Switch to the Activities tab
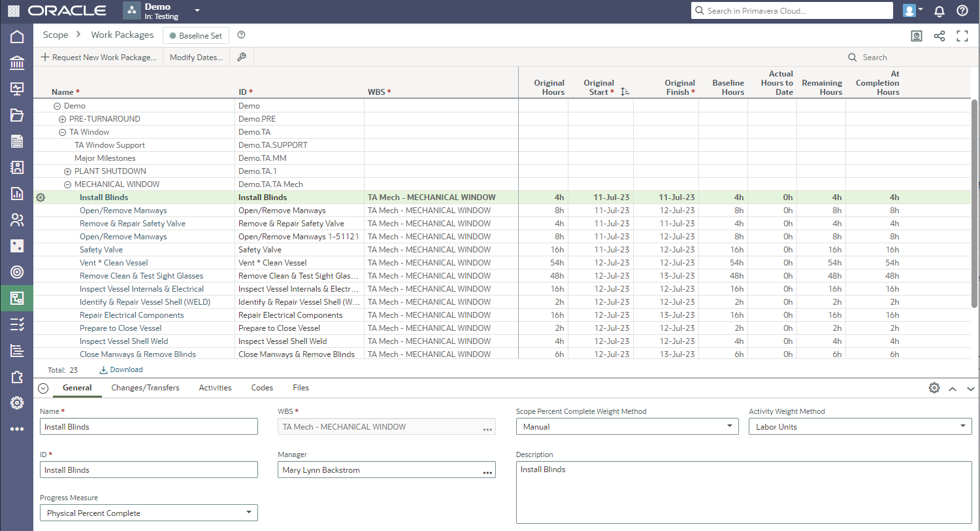This screenshot has height=531, width=980. click(x=215, y=388)
